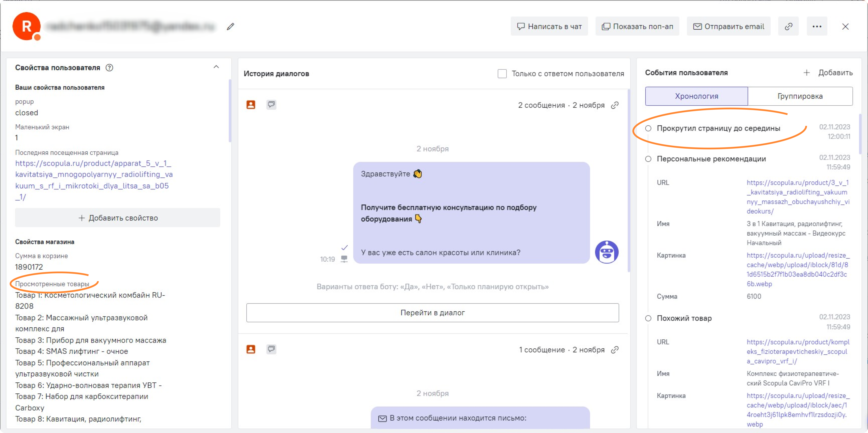868x433 pixels.
Task: Open the three-dots more options menu
Action: click(817, 26)
